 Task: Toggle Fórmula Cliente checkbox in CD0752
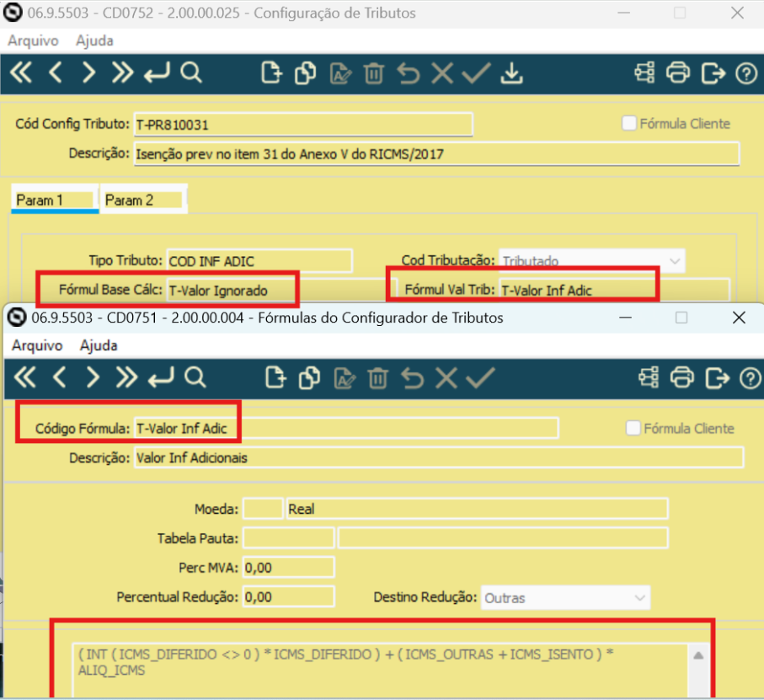[629, 123]
